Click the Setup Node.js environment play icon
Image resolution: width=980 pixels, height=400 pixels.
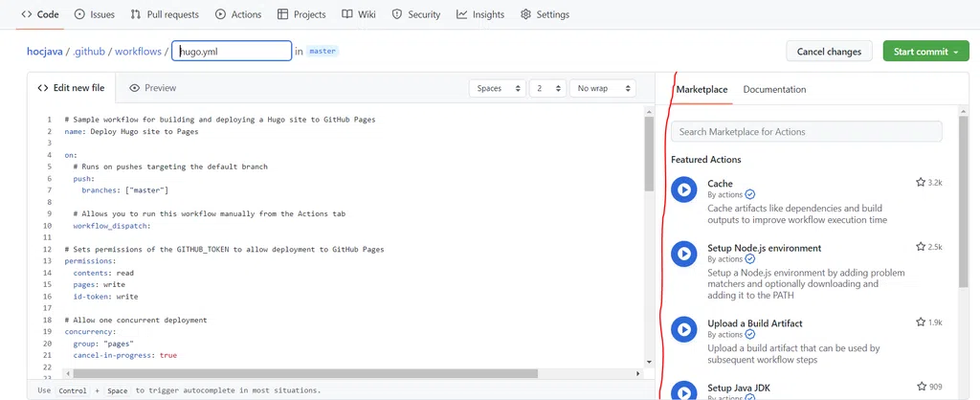pyautogui.click(x=683, y=254)
